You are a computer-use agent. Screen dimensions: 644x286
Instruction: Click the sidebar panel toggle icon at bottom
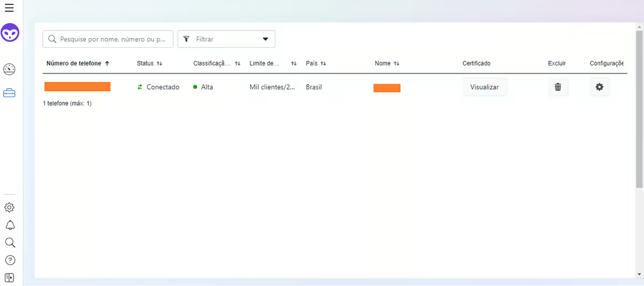pos(10,278)
